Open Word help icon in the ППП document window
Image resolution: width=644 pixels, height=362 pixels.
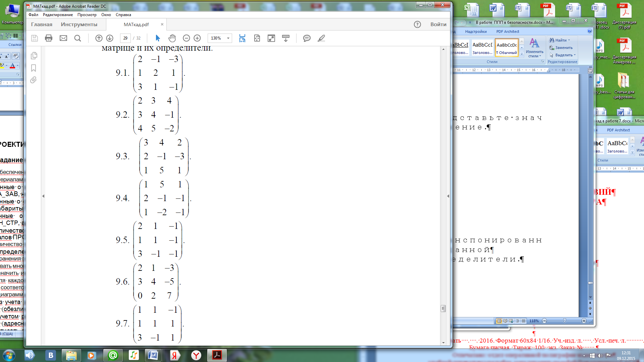[x=590, y=31]
